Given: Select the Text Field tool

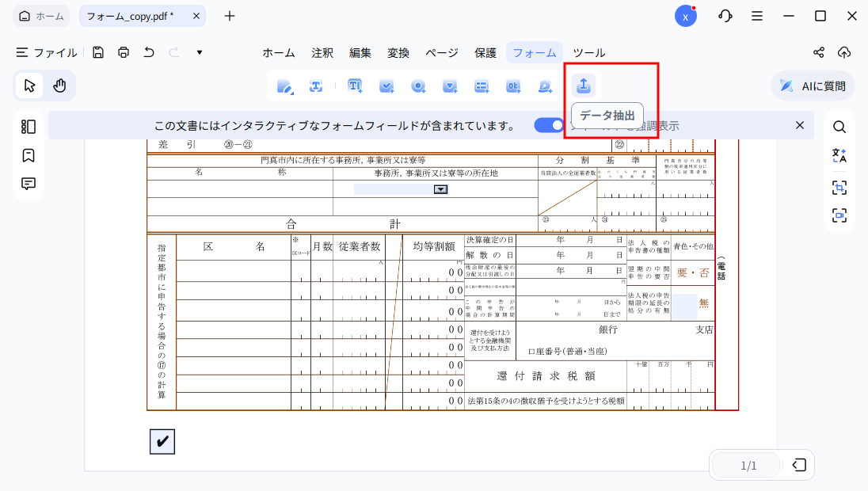Looking at the screenshot, I should tap(354, 86).
